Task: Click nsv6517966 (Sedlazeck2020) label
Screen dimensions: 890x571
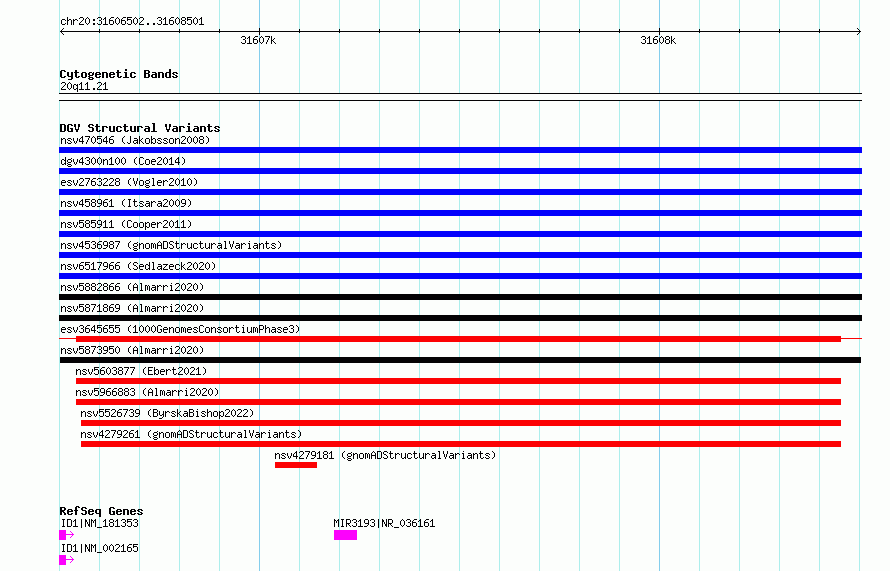Action: [138, 266]
